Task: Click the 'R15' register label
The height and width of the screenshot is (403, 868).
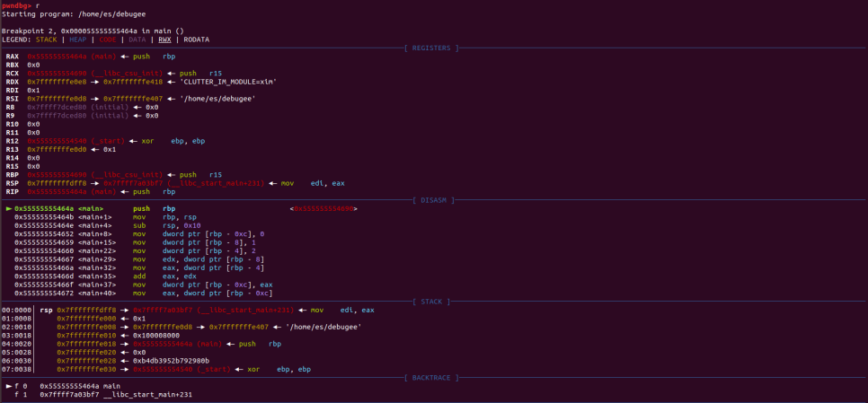Action: [13, 166]
